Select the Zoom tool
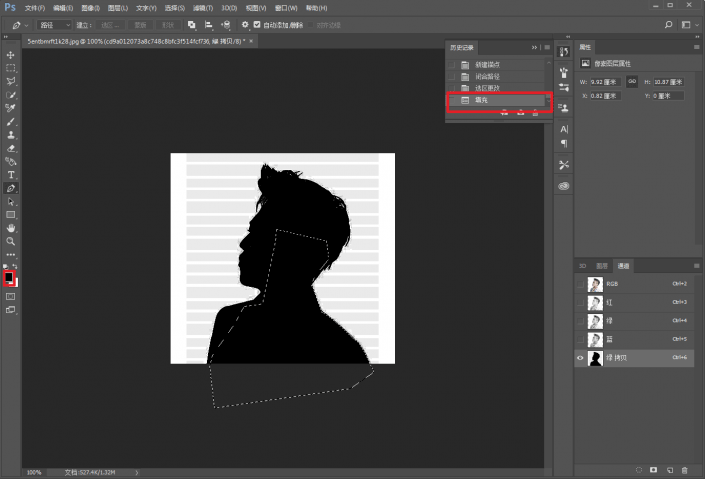Image resolution: width=705 pixels, height=479 pixels. click(x=10, y=242)
